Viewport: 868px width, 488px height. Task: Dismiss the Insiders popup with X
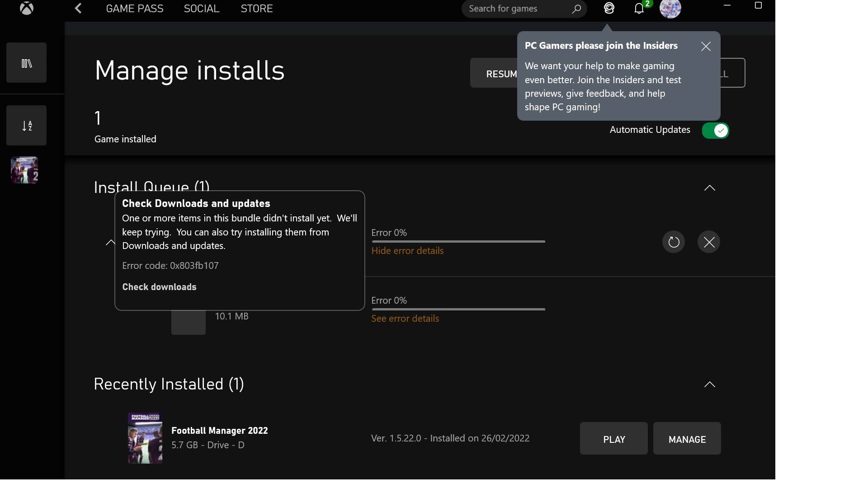pos(706,47)
